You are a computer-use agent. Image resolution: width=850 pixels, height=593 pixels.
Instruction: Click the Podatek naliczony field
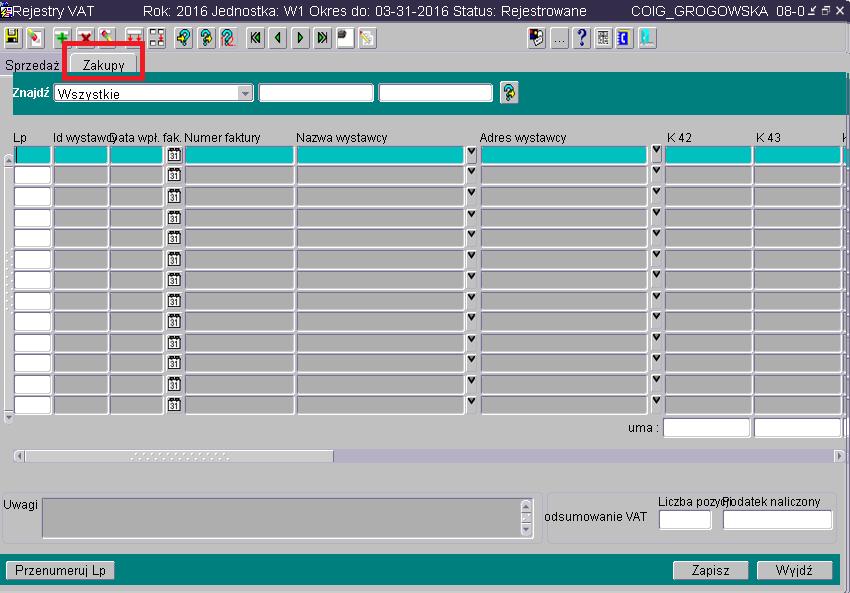pyautogui.click(x=777, y=519)
